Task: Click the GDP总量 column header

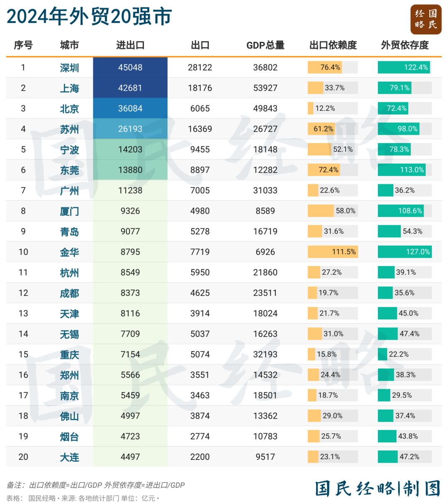Action: [x=265, y=45]
